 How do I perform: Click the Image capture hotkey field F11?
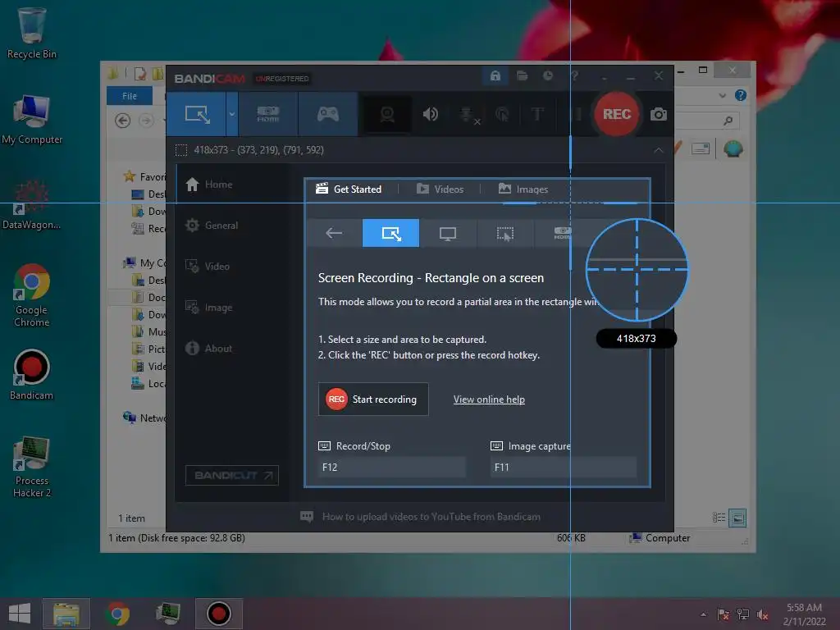tap(564, 467)
